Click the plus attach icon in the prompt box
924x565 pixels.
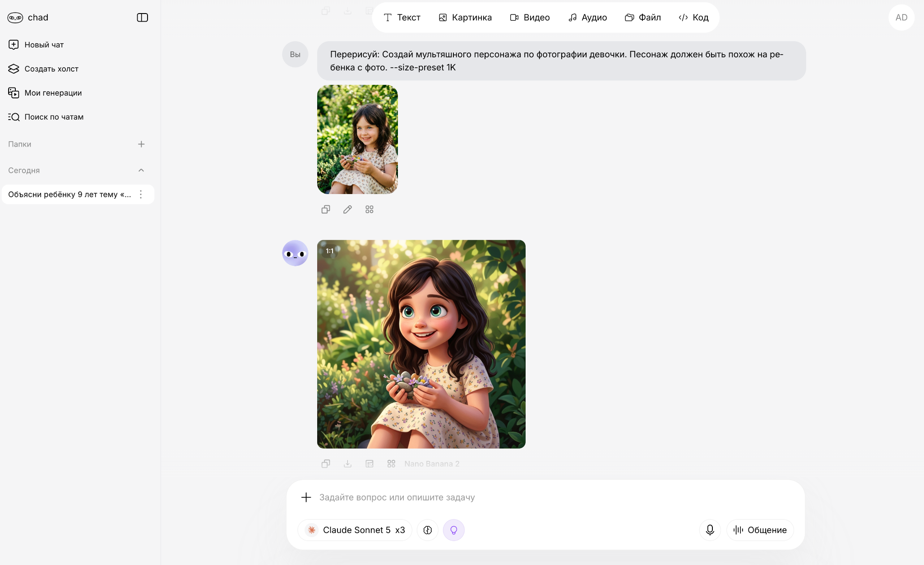click(x=306, y=497)
